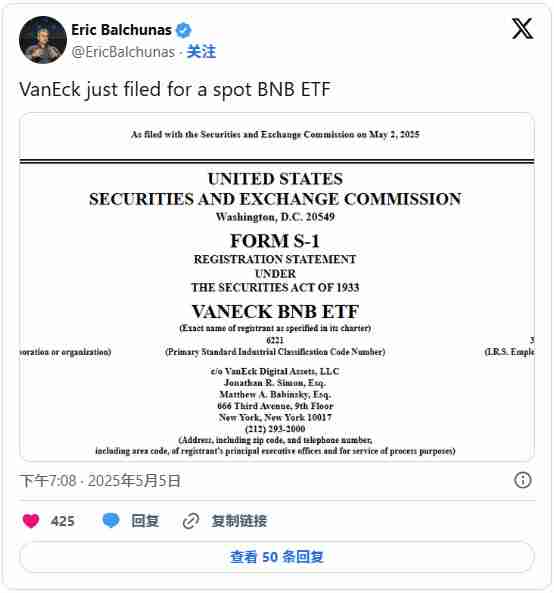The image size is (554, 593).
Task: Click the FORM S-1 title in document
Action: click(x=275, y=241)
